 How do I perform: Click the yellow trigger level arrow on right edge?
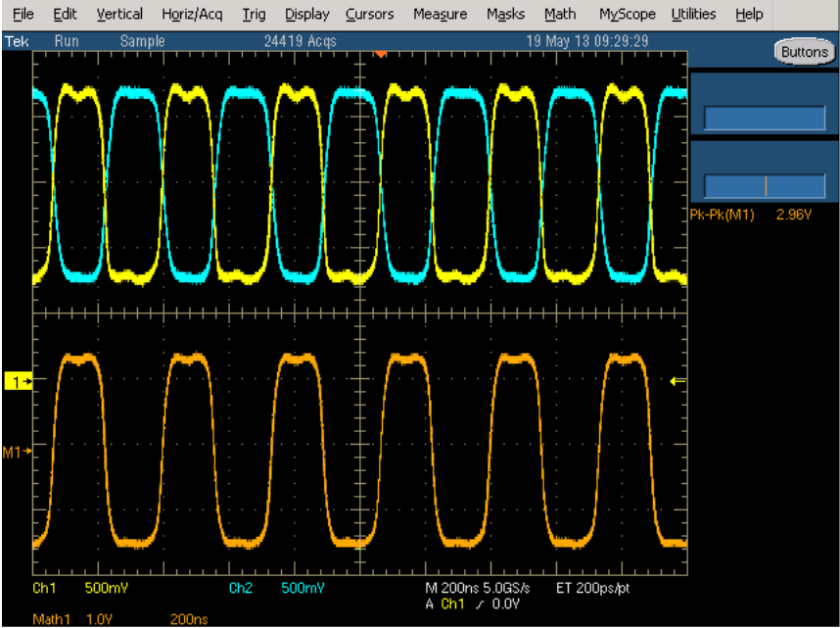click(x=673, y=382)
